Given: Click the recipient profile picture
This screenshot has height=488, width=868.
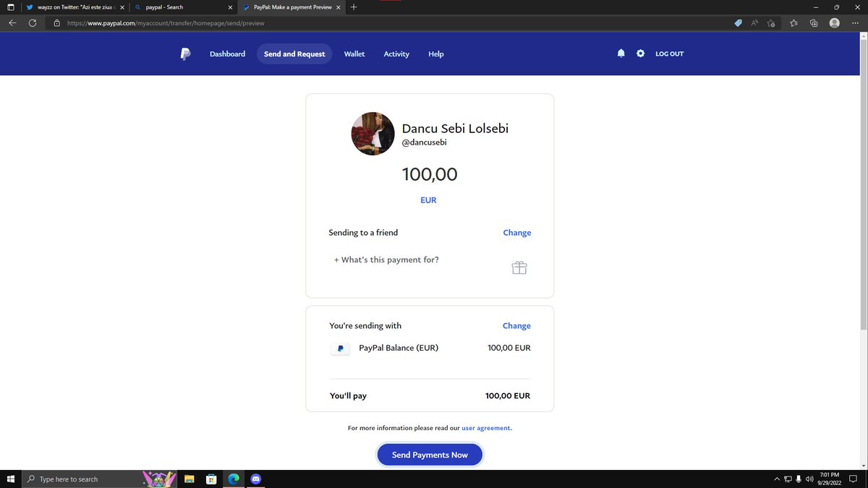Looking at the screenshot, I should point(373,134).
